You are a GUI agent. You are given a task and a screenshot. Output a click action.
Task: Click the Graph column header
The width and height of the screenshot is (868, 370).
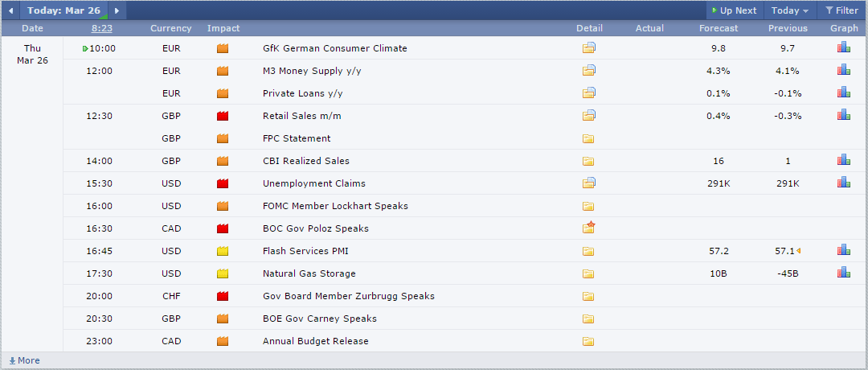click(x=844, y=28)
